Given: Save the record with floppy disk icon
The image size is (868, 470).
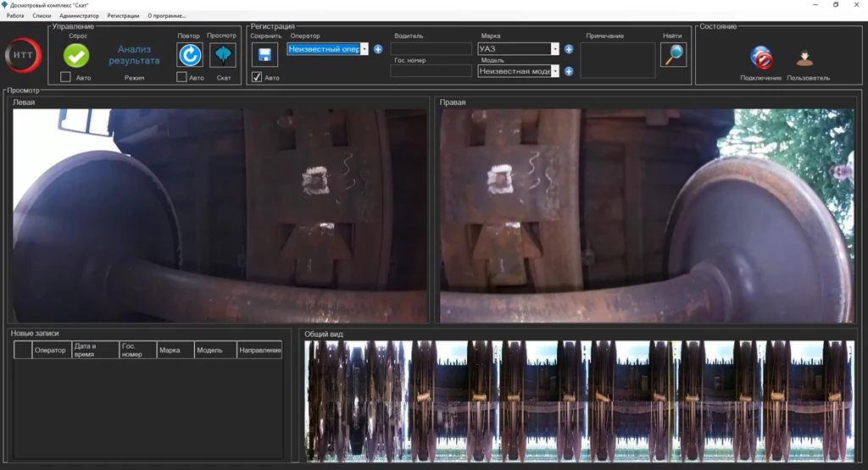Looking at the screenshot, I should (x=264, y=55).
